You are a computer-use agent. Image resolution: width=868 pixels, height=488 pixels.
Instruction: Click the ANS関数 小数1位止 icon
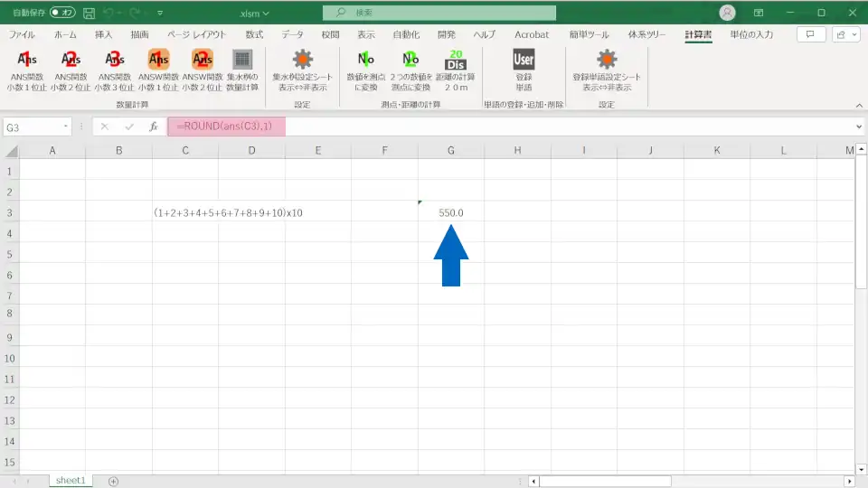point(27,61)
